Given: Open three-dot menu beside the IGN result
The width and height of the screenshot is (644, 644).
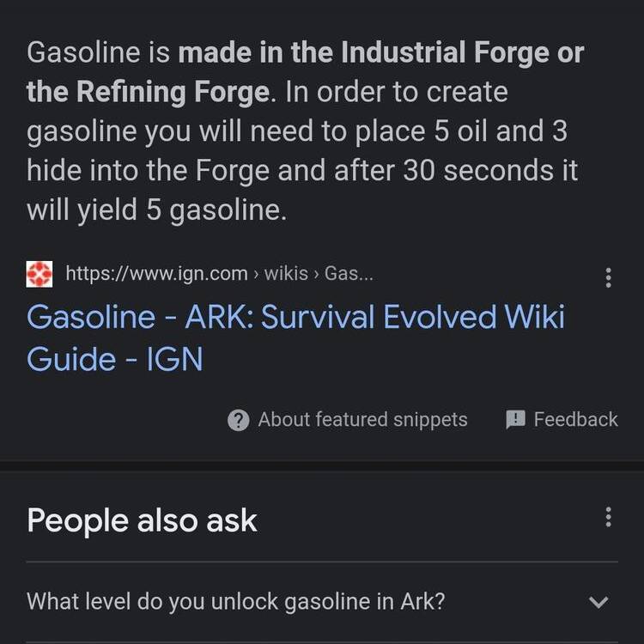Looking at the screenshot, I should (x=608, y=277).
